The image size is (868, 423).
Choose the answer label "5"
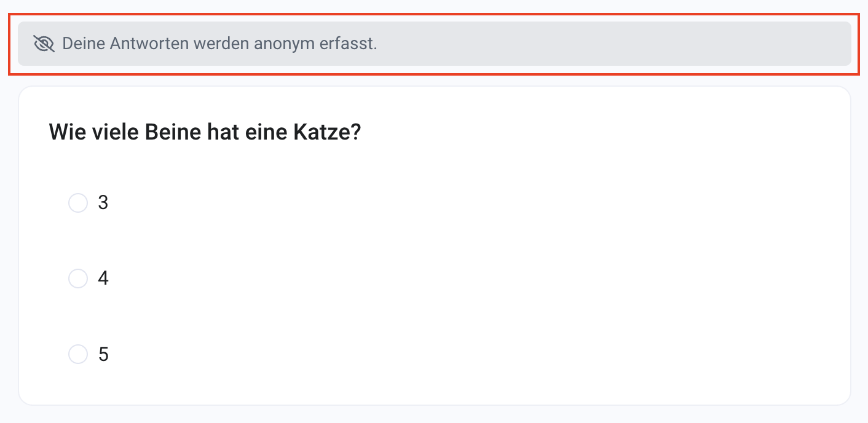[x=103, y=354]
